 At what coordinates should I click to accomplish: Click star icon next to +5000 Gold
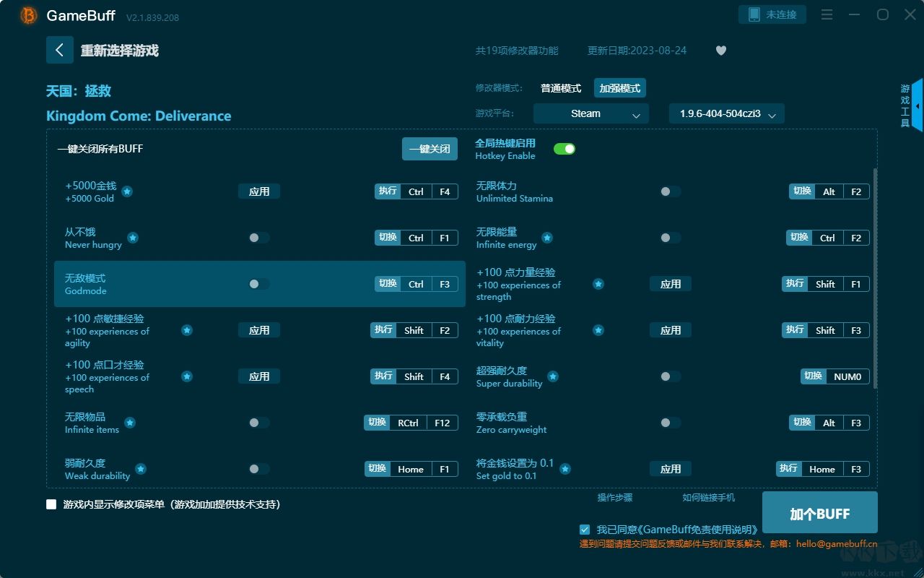point(127,191)
